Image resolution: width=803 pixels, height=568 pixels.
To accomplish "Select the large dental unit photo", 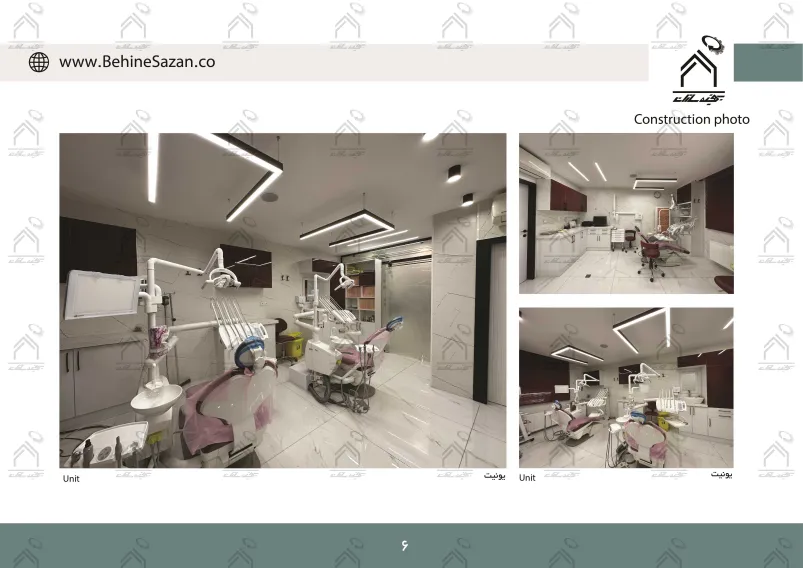I will pyautogui.click(x=282, y=300).
